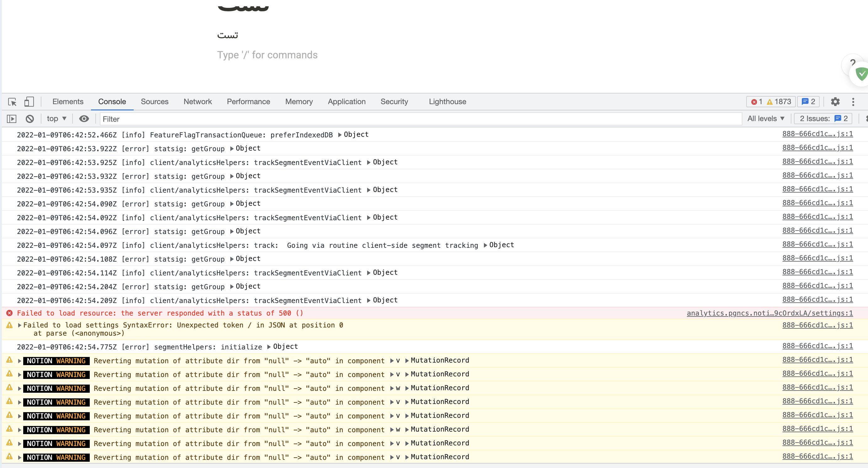Switch to the Network tab

click(x=197, y=102)
